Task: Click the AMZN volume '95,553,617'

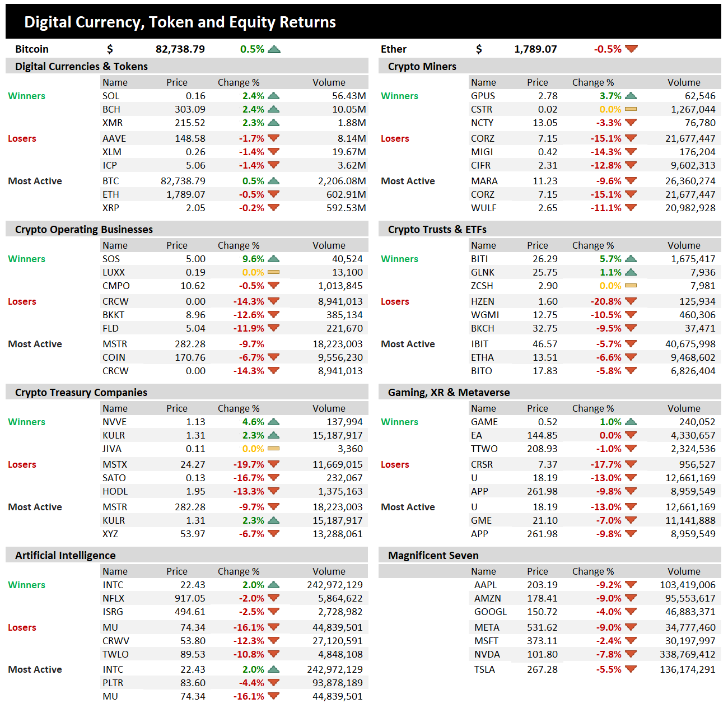Action: point(690,598)
